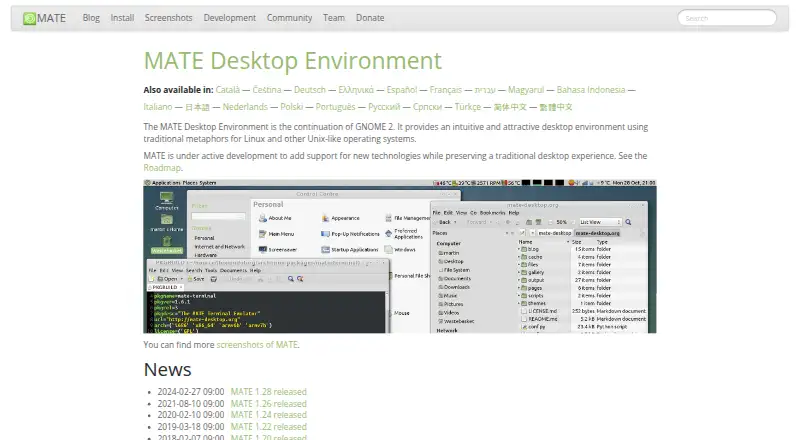Go to the Install page

(122, 18)
